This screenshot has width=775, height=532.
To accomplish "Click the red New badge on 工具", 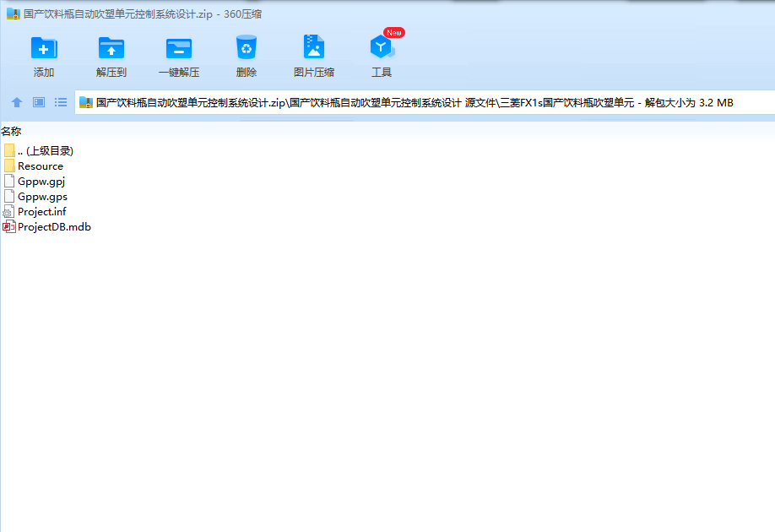I will coord(394,33).
